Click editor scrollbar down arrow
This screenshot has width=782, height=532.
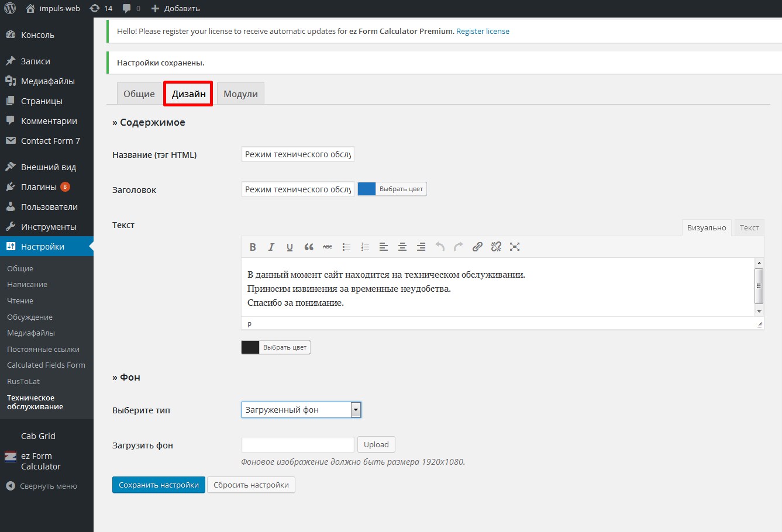point(759,312)
